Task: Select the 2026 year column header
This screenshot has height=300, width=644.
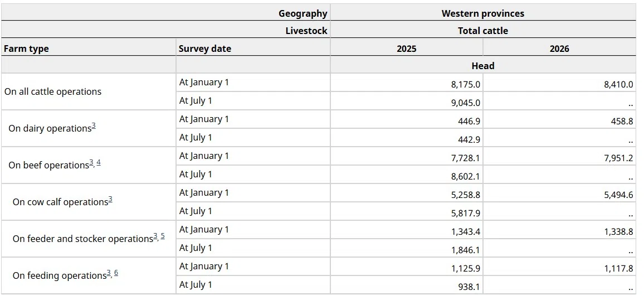Action: tap(559, 49)
